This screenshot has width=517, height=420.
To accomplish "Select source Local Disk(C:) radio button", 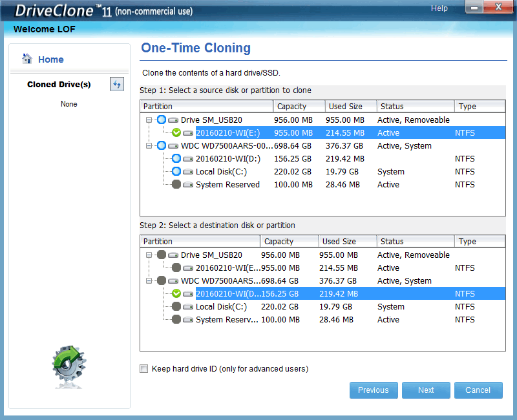I will click(176, 171).
